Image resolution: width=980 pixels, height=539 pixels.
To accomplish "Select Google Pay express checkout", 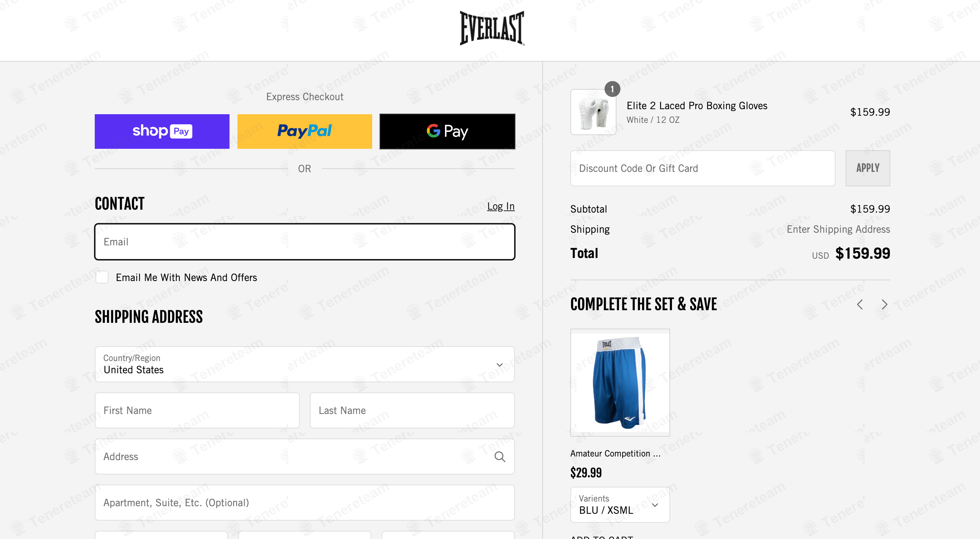I will coord(447,131).
